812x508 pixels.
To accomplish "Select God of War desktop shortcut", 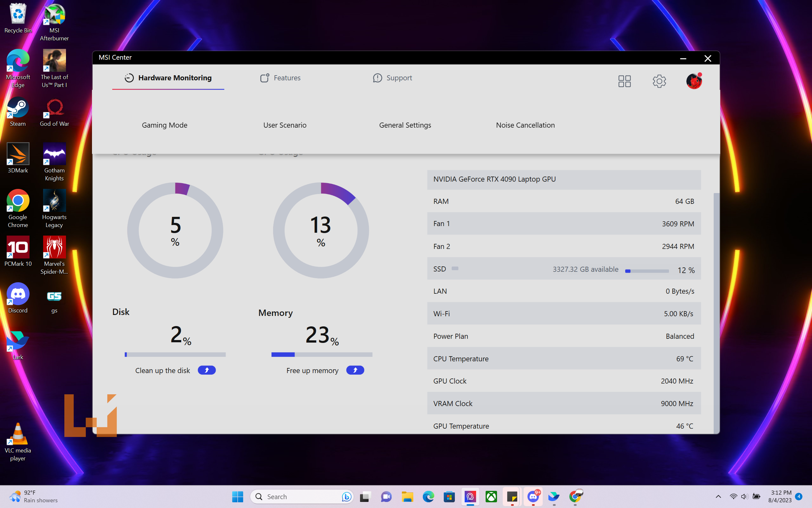I will click(x=54, y=112).
